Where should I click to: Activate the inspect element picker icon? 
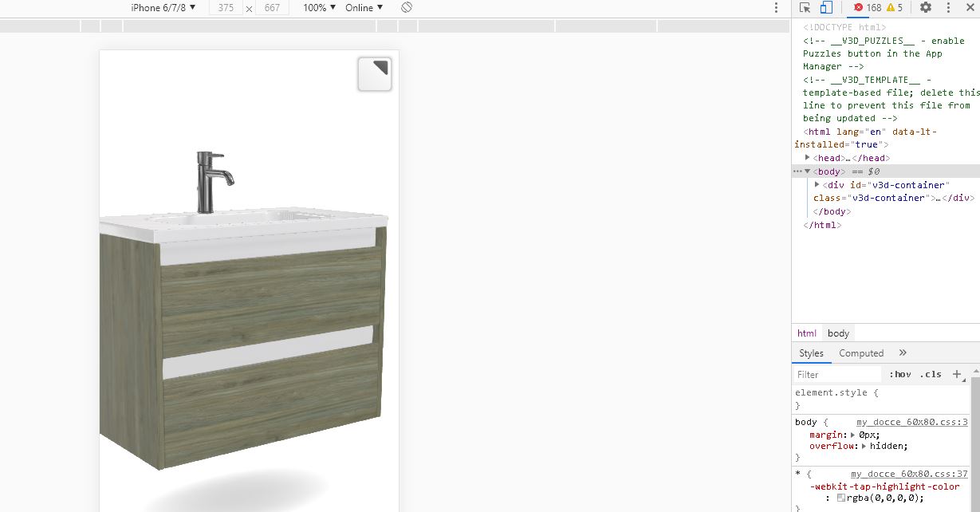pos(805,7)
